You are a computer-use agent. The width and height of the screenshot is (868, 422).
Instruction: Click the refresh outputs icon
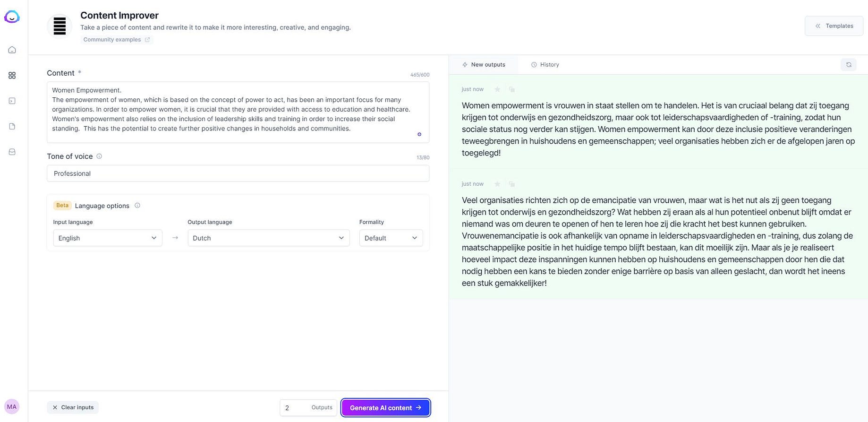point(848,65)
